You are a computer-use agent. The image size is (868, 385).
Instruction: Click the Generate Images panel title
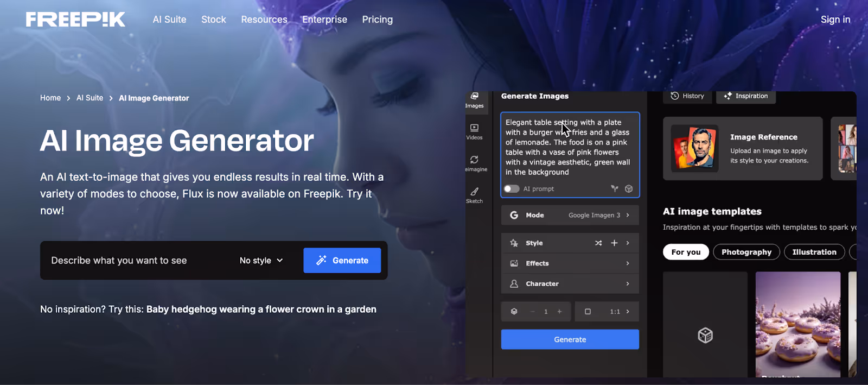click(x=535, y=96)
